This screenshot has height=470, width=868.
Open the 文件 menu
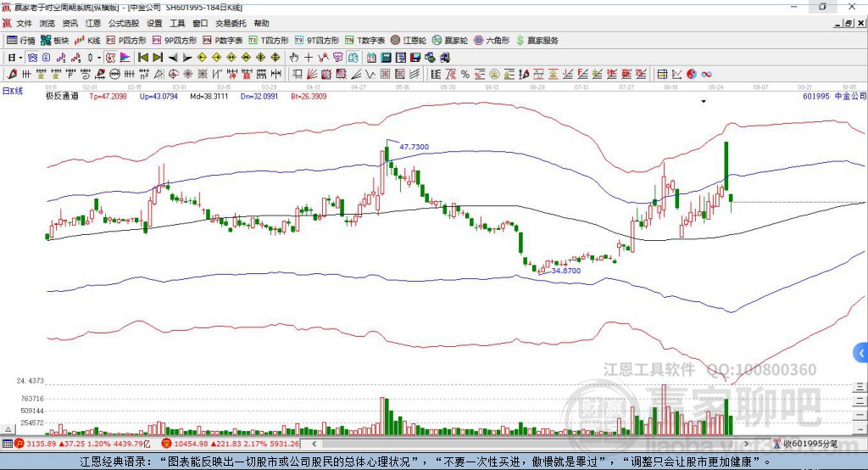[x=24, y=23]
